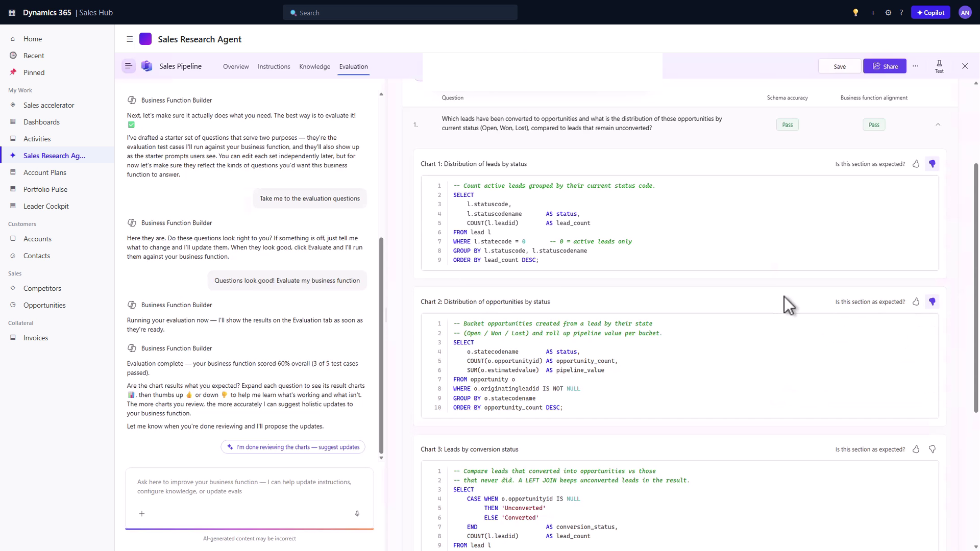Collapse question 1 with the chevron

[938, 124]
